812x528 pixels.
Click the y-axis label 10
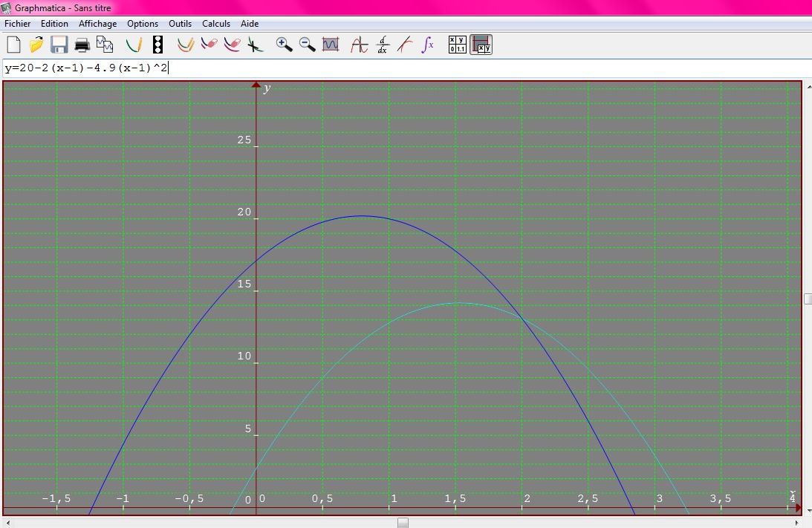[244, 356]
